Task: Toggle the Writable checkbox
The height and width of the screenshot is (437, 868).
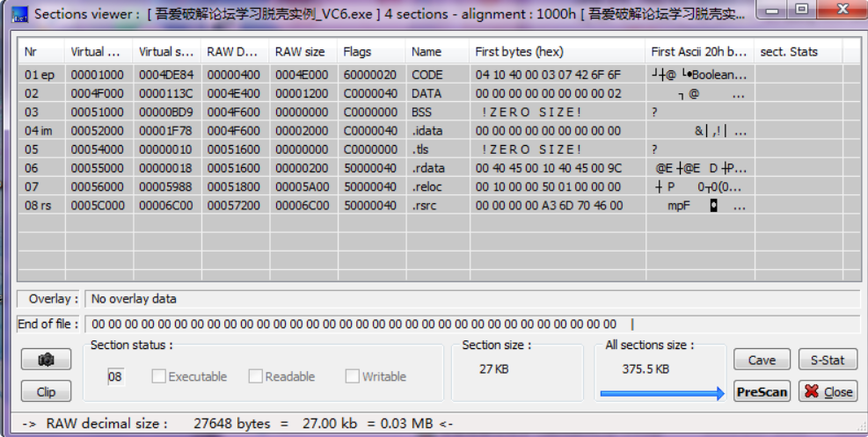Action: (352, 376)
